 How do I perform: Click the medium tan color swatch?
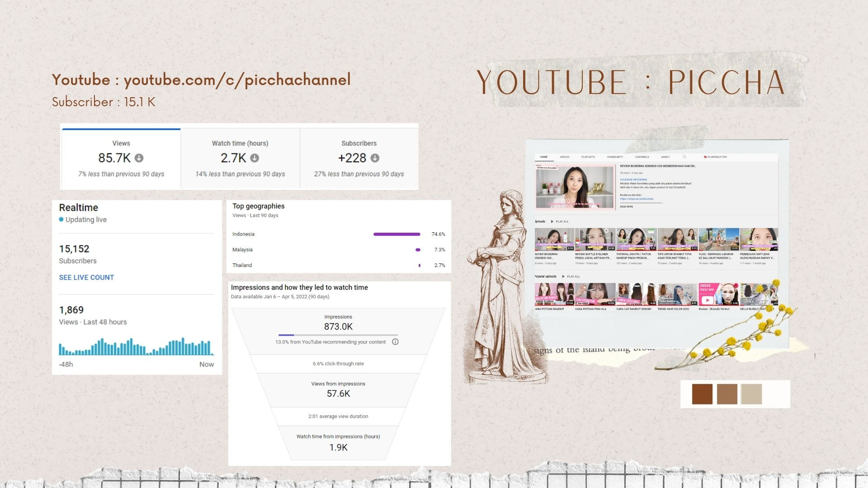pyautogui.click(x=727, y=394)
